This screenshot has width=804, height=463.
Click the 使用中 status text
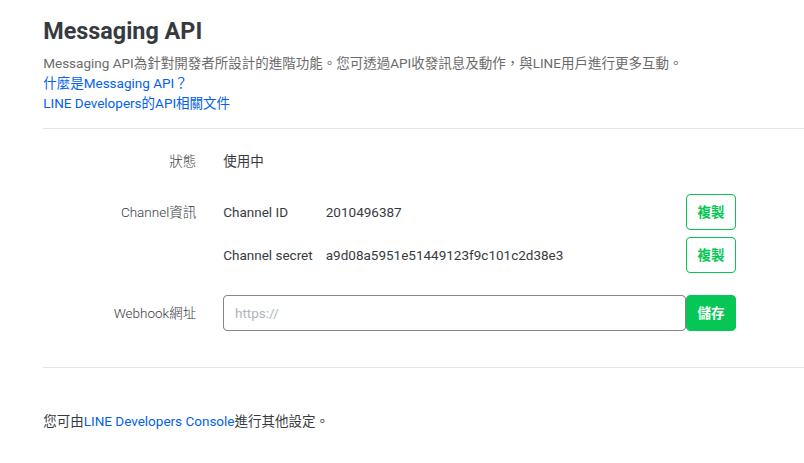[244, 162]
